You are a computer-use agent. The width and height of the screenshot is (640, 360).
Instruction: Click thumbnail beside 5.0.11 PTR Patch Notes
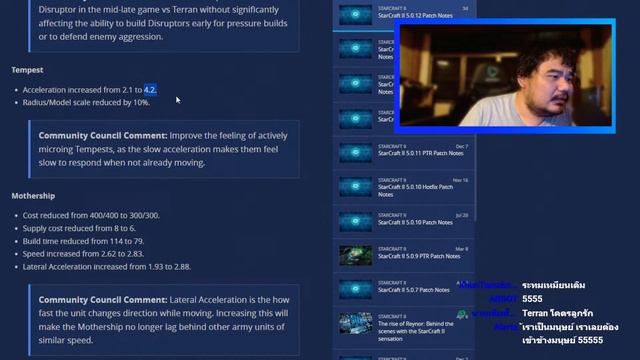(x=356, y=153)
